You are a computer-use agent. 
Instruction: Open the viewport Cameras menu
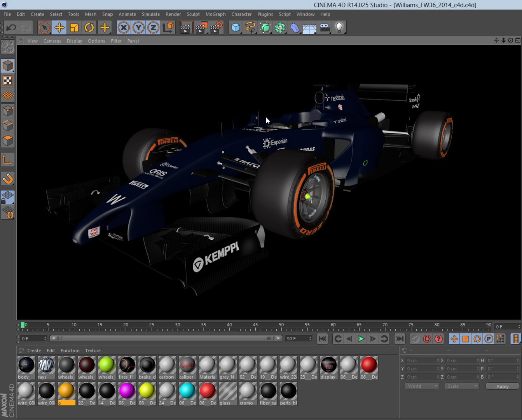point(52,41)
